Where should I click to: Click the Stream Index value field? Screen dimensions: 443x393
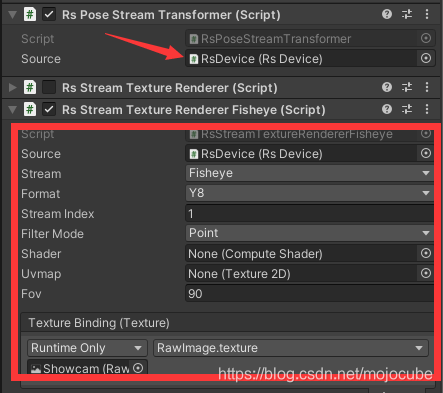[x=310, y=214]
